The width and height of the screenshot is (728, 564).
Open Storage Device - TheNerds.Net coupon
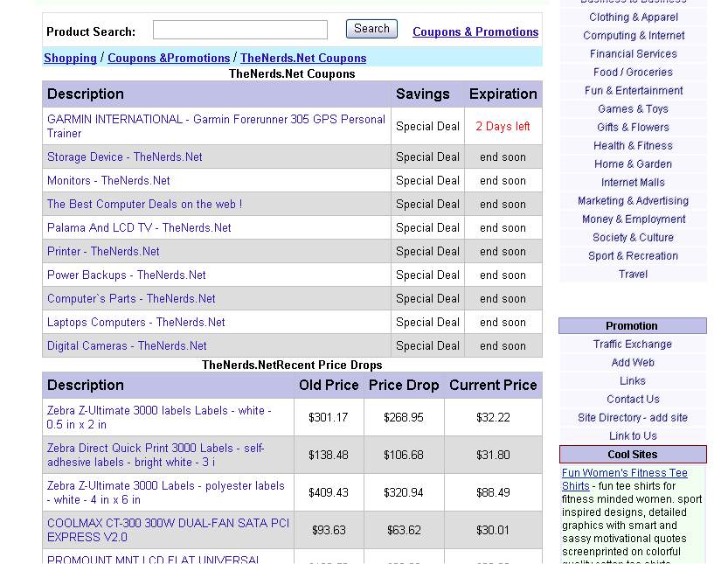click(124, 157)
